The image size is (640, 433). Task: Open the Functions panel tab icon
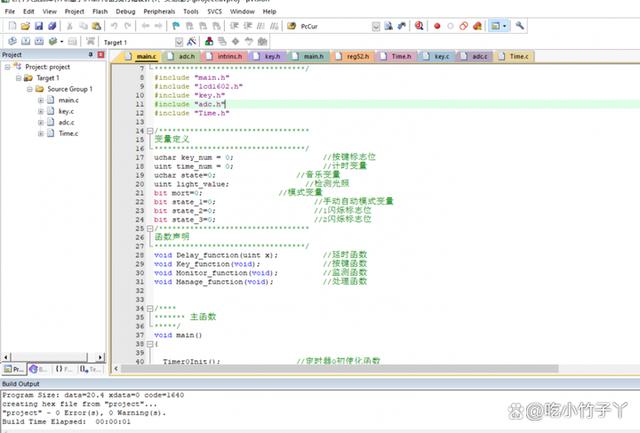click(58, 369)
